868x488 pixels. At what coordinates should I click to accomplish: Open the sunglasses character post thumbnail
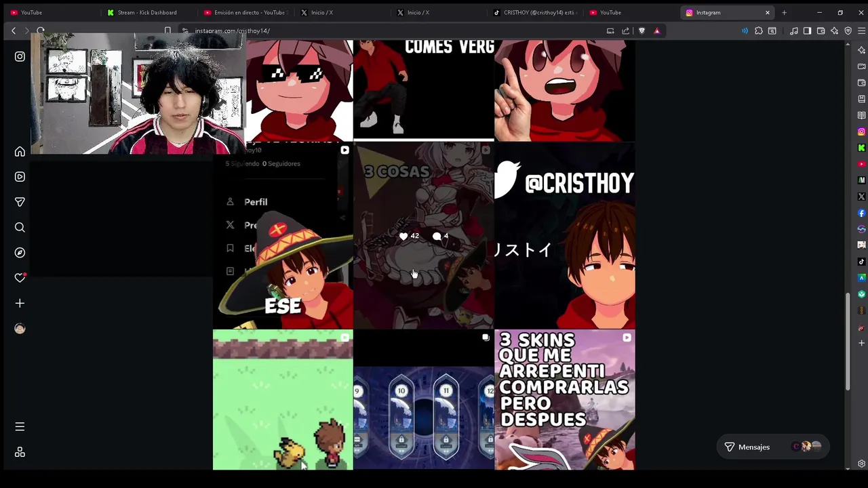click(299, 90)
